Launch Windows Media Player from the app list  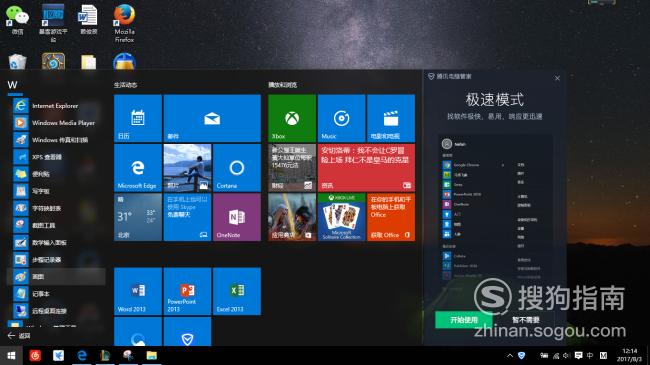pyautogui.click(x=56, y=123)
